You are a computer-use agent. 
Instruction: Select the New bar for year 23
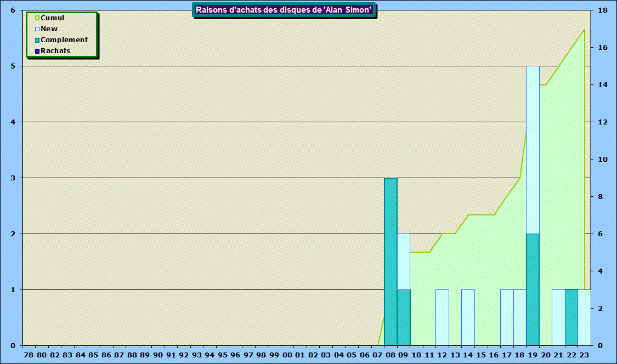pyautogui.click(x=584, y=317)
